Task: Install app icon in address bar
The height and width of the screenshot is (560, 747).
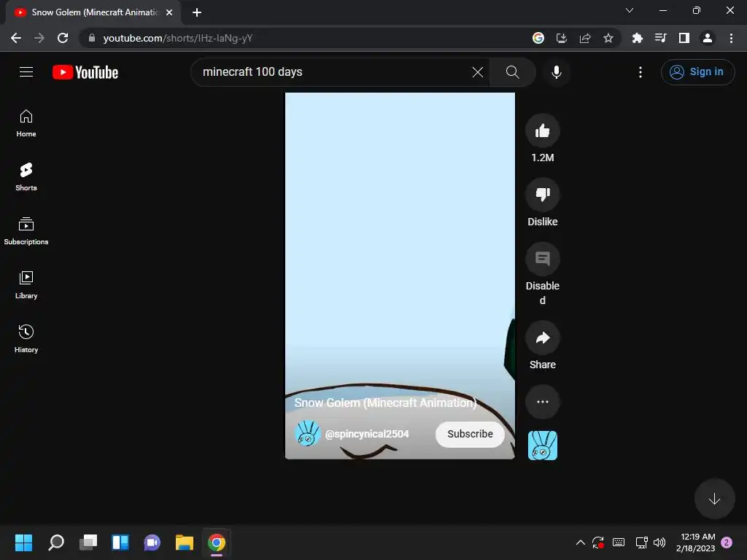Action: click(561, 38)
